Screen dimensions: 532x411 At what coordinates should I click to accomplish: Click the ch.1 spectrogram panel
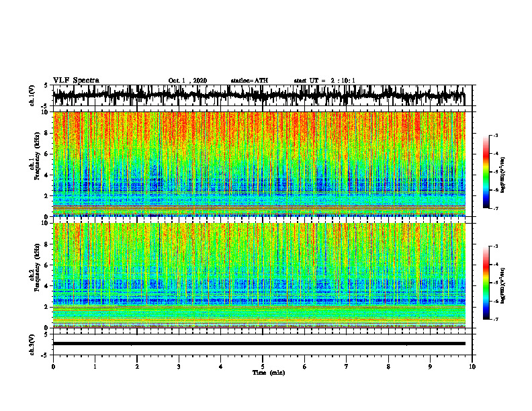point(259,164)
